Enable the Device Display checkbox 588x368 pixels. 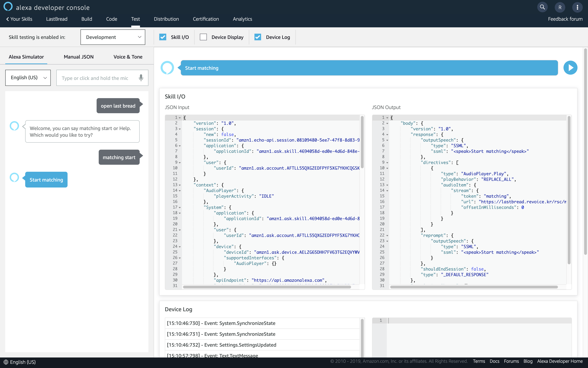[203, 37]
